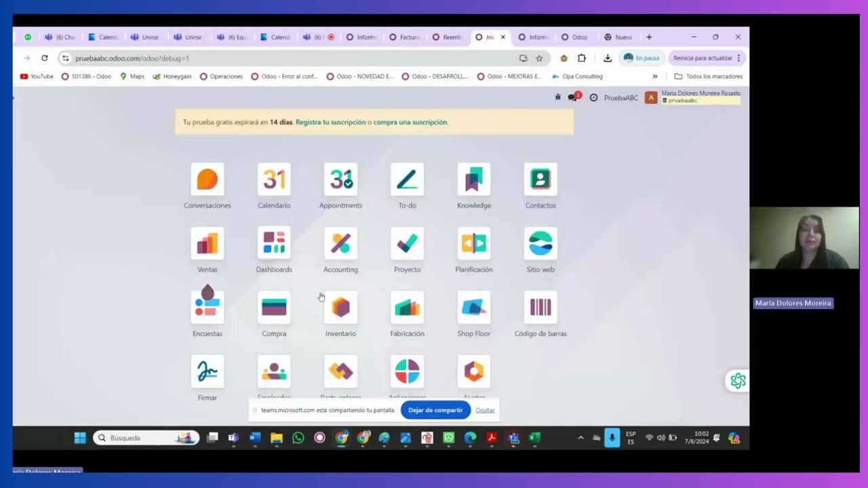Open the Knowledge app
Viewport: 868px width, 488px height.
[474, 180]
